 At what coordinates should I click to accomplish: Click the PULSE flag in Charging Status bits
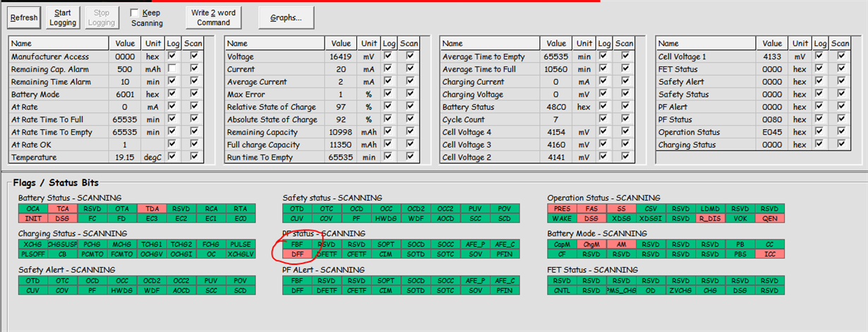tap(242, 244)
